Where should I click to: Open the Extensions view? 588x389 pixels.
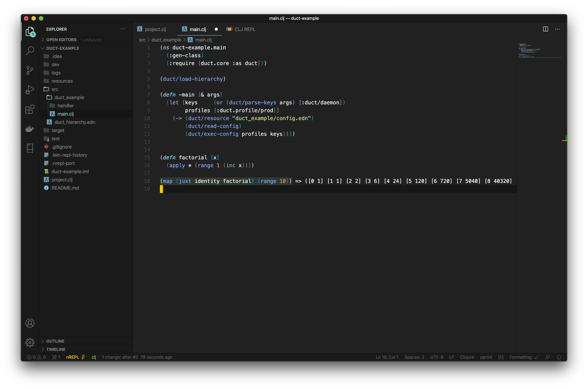coord(30,109)
